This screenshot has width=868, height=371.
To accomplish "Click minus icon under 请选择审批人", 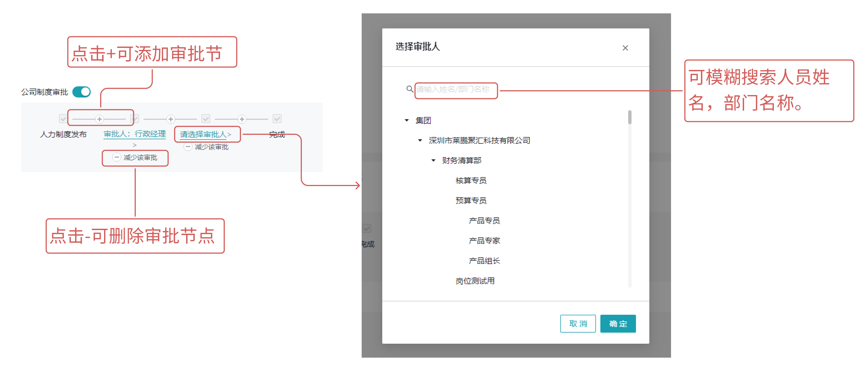I will tap(188, 147).
